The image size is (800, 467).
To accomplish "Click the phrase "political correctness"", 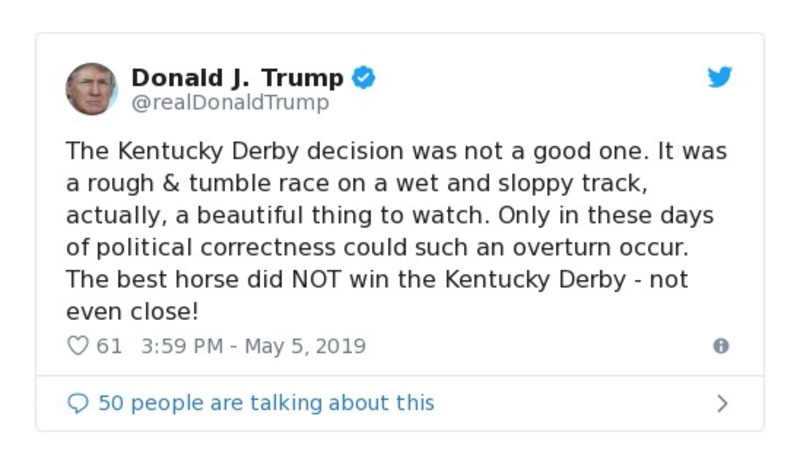I will pyautogui.click(x=199, y=247).
